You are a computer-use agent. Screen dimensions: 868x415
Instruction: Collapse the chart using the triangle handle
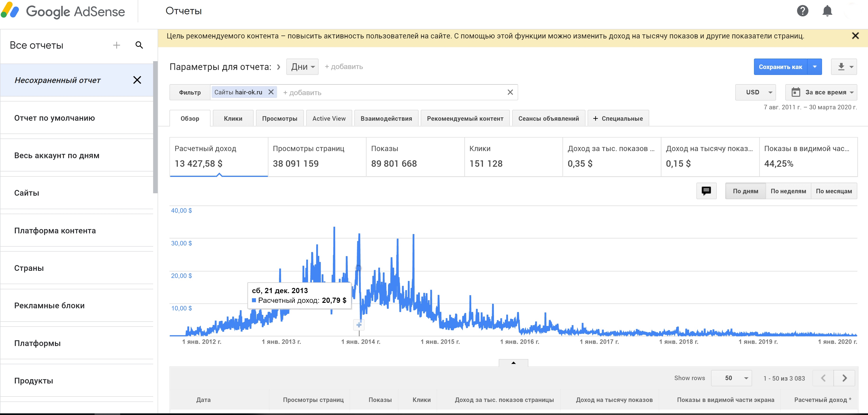513,363
